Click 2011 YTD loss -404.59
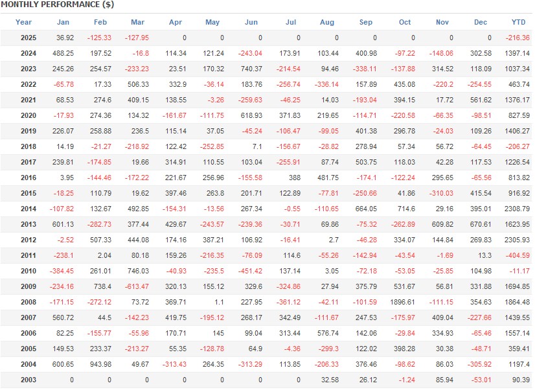The height and width of the screenshot is (392, 535). point(518,255)
